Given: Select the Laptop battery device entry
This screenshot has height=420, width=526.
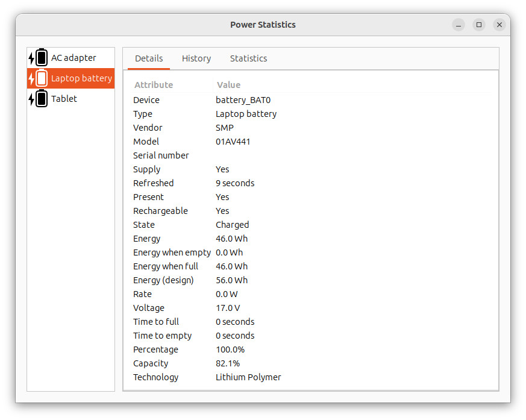Looking at the screenshot, I should click(70, 78).
